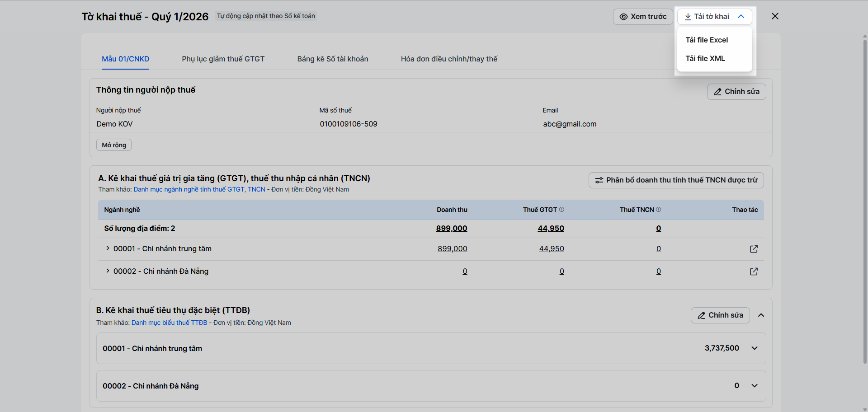Screen dimensions: 868x412
Task: Open external link icon for Chi nhánh trung tâm
Action: (754, 249)
